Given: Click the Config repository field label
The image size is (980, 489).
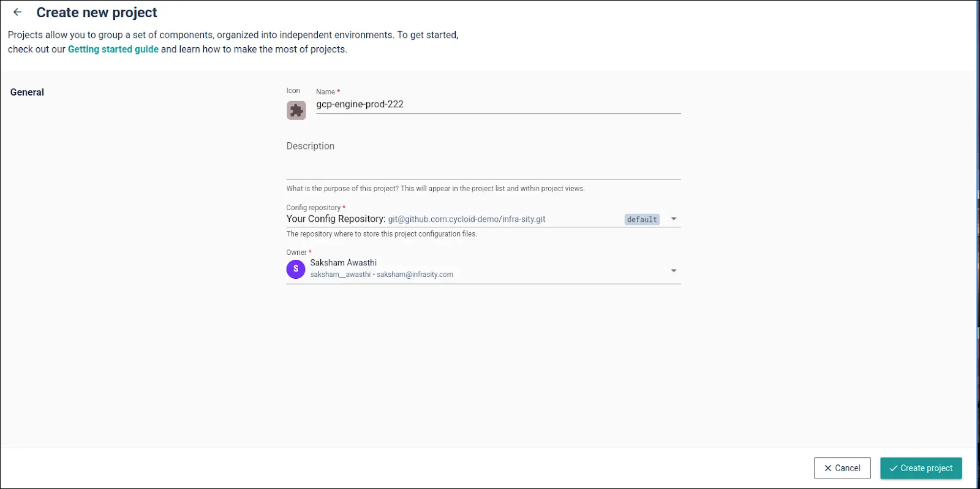Looking at the screenshot, I should point(313,208).
